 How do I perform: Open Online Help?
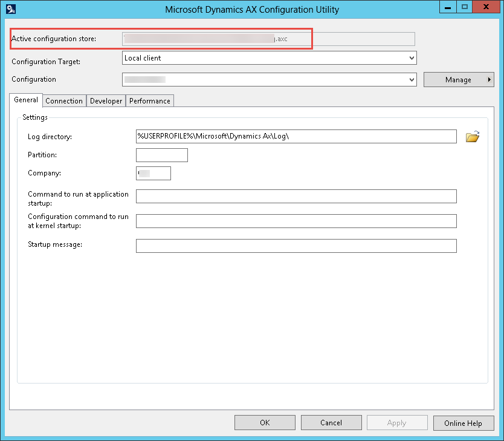(x=464, y=422)
